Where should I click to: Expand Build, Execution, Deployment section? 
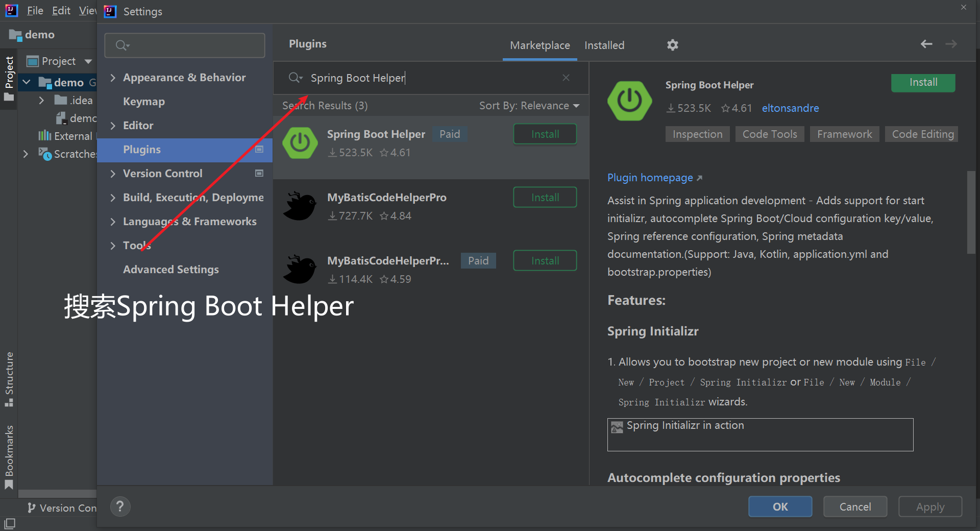click(113, 198)
